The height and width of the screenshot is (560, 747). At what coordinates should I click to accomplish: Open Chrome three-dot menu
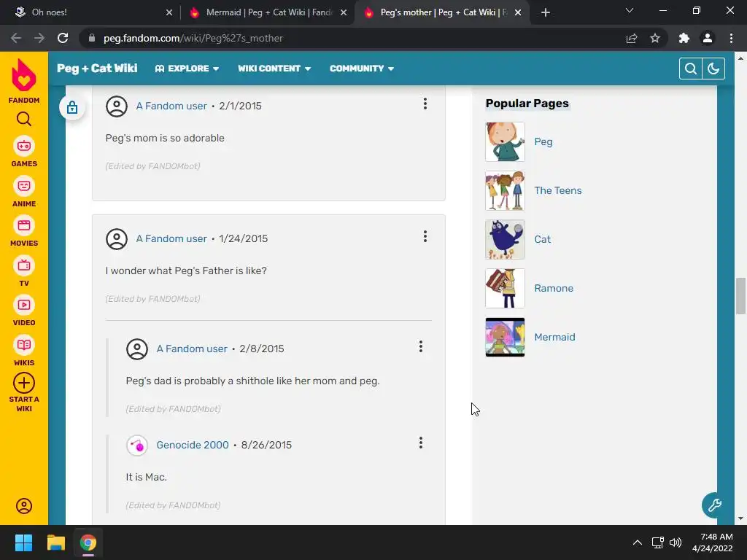coord(731,38)
